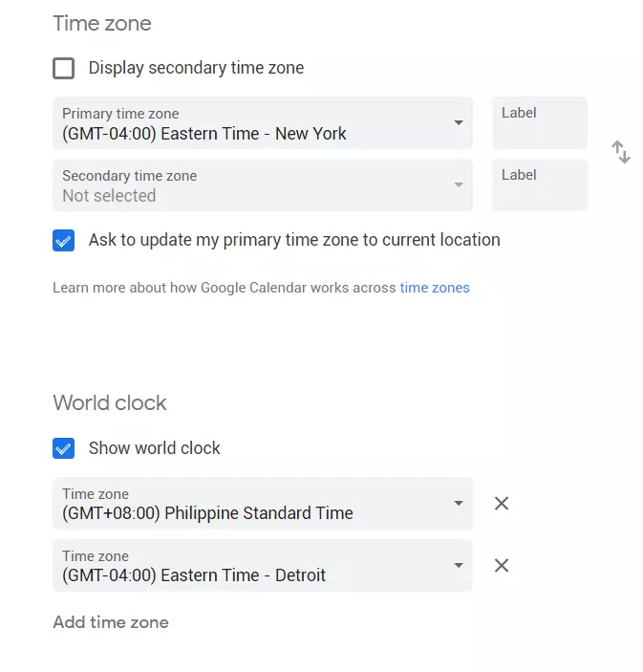The width and height of the screenshot is (643, 672).
Task: Click the secondary time zone Label field
Action: [540, 185]
